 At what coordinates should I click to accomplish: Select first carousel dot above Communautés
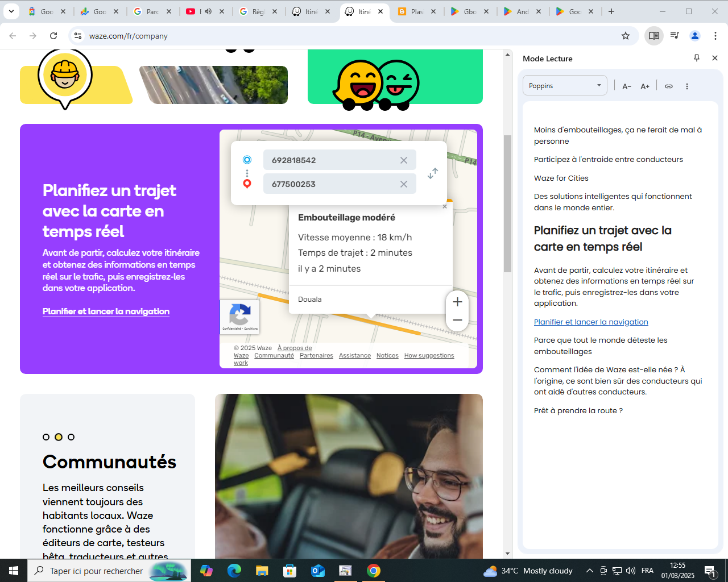pyautogui.click(x=46, y=437)
